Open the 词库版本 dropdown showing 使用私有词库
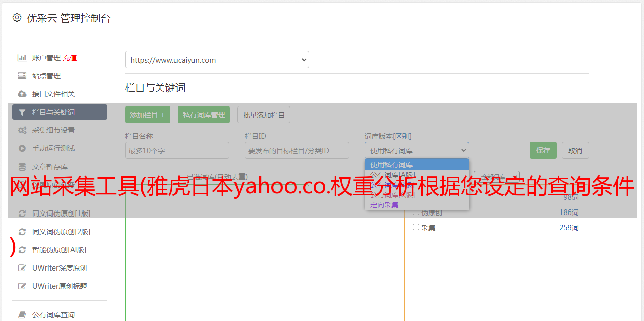The width and height of the screenshot is (644, 321). coord(417,150)
